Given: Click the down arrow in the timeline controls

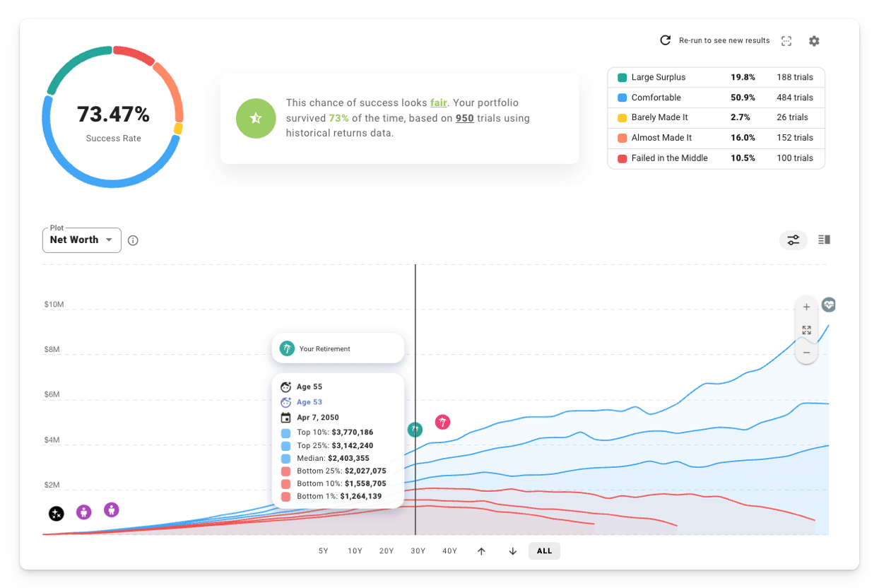Looking at the screenshot, I should coord(512,551).
